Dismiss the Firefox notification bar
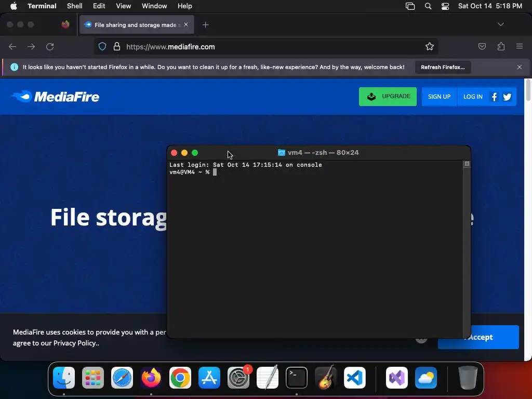 point(520,67)
